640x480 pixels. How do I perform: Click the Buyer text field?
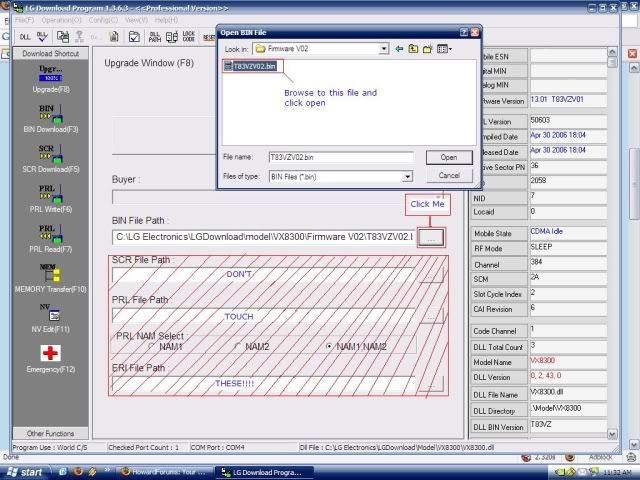[278, 197]
